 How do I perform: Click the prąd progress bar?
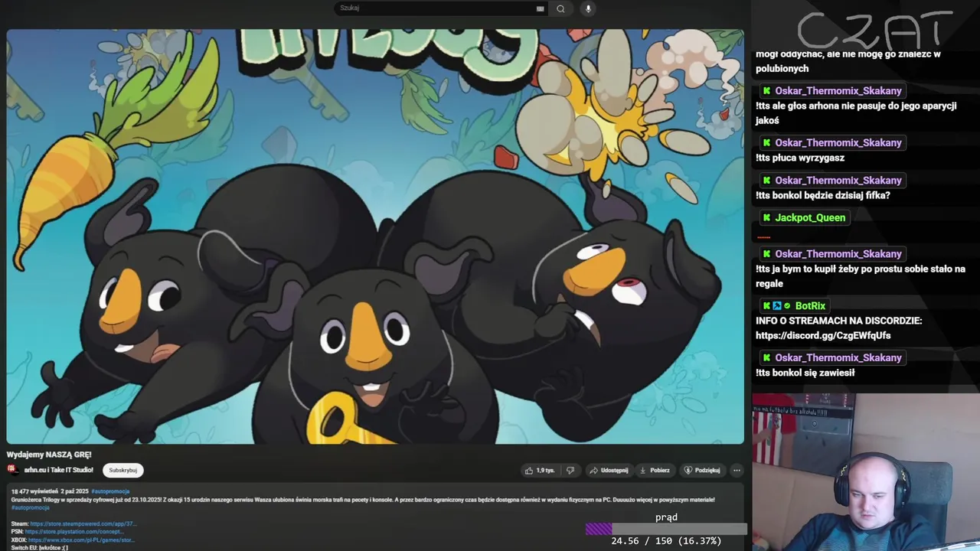666,529
